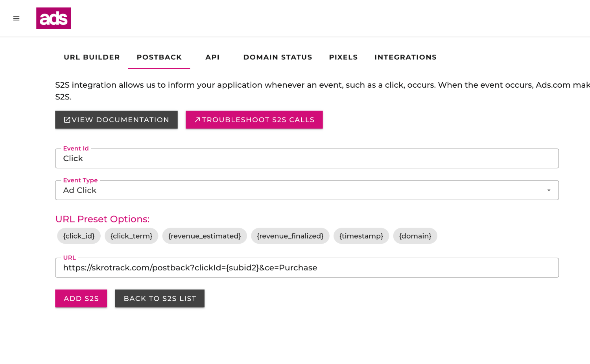Open the Pixels tab
This screenshot has height=364, width=590.
[x=343, y=57]
